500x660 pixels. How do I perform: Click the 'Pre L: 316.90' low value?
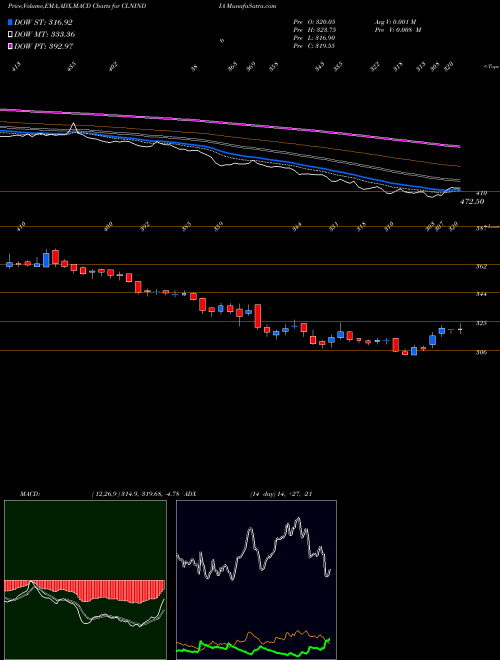pyautogui.click(x=314, y=38)
